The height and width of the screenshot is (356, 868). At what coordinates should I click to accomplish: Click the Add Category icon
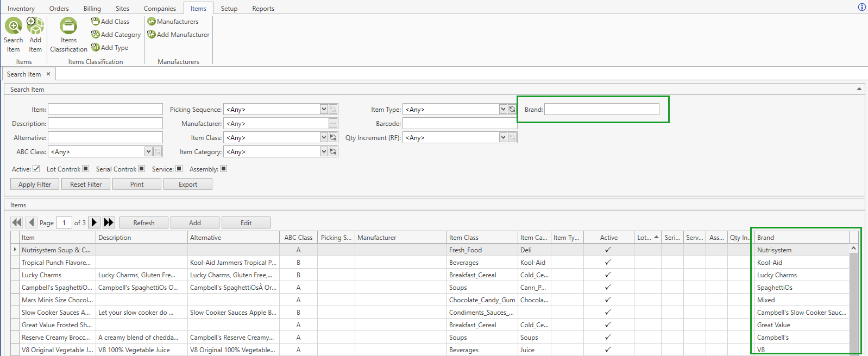point(95,34)
